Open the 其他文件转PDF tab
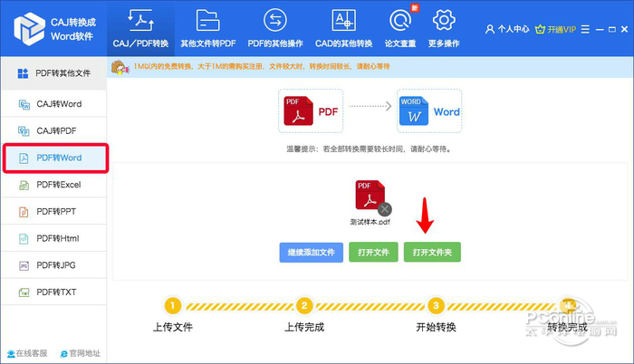This screenshot has width=634, height=364. tap(207, 28)
